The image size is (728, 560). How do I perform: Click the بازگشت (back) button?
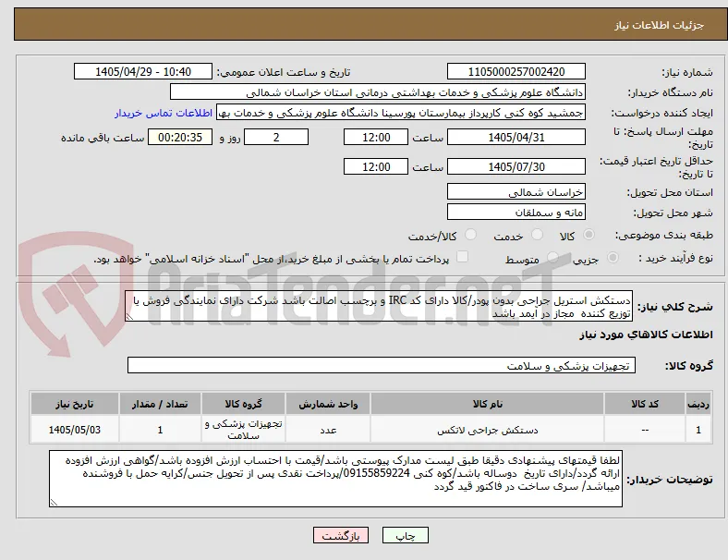[x=340, y=535]
